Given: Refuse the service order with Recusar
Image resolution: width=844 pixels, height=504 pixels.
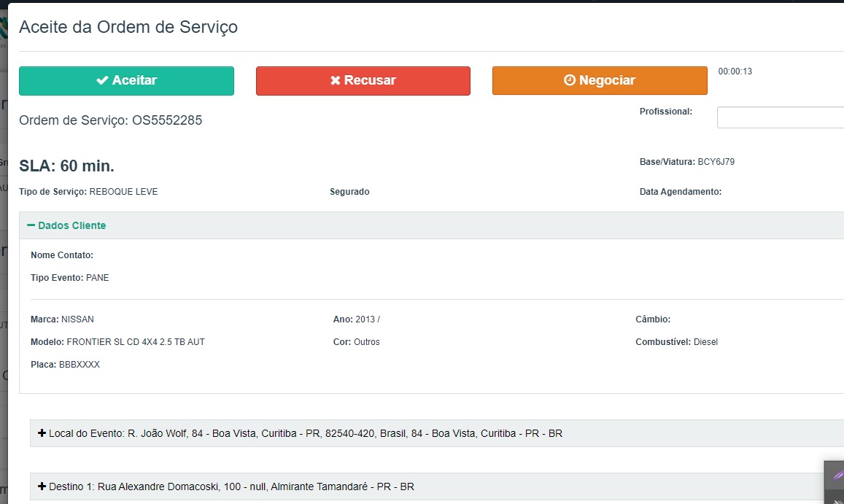Looking at the screenshot, I should pos(363,80).
